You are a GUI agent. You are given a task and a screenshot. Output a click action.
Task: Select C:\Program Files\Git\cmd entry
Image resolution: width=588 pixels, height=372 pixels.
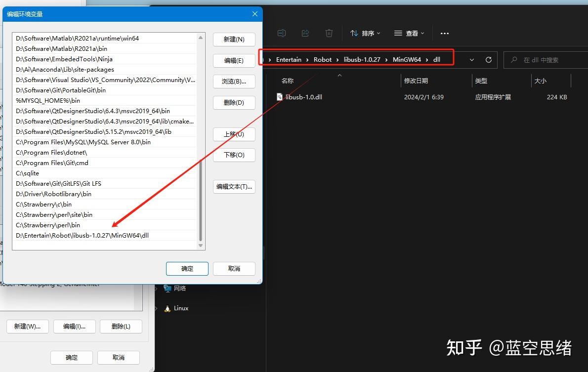click(x=104, y=163)
